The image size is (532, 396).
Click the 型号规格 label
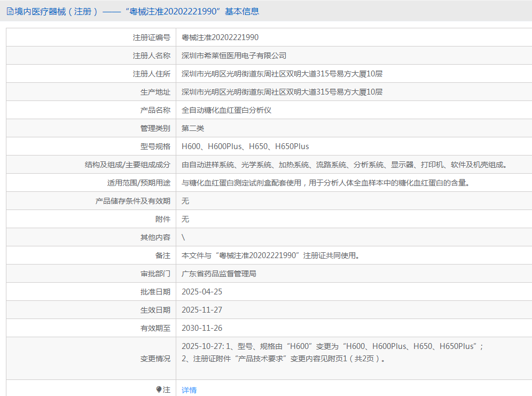[x=155, y=146]
